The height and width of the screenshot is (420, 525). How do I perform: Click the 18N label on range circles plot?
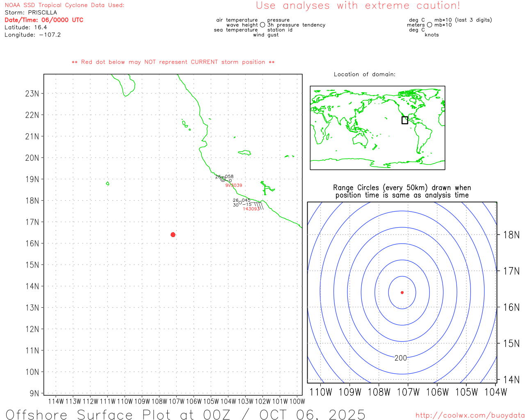tap(511, 235)
